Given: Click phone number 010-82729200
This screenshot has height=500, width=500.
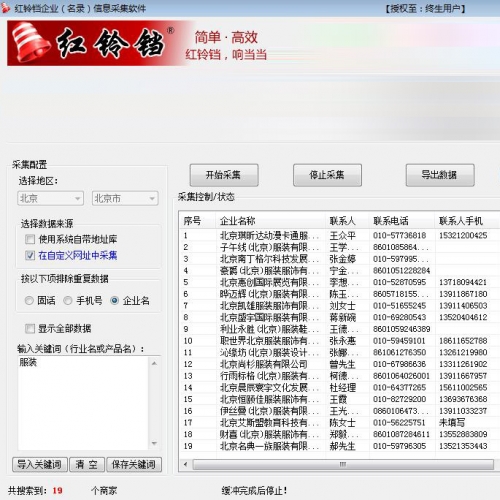Looking at the screenshot, I should (399, 399).
